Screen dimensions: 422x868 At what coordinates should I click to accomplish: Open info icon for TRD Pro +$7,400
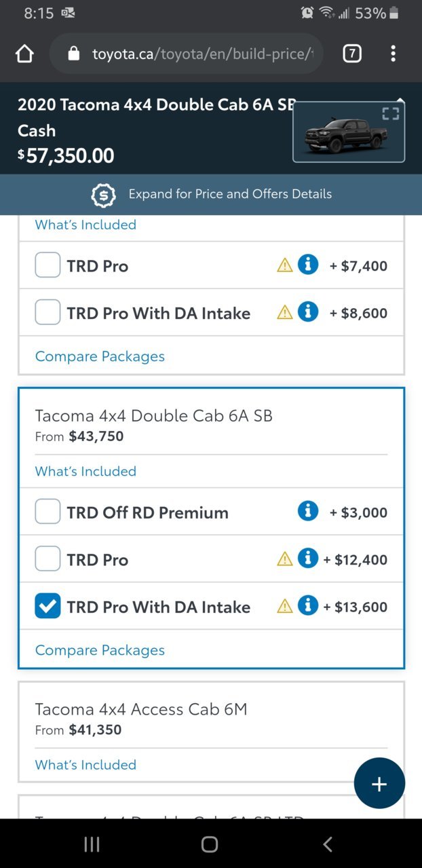click(x=308, y=265)
